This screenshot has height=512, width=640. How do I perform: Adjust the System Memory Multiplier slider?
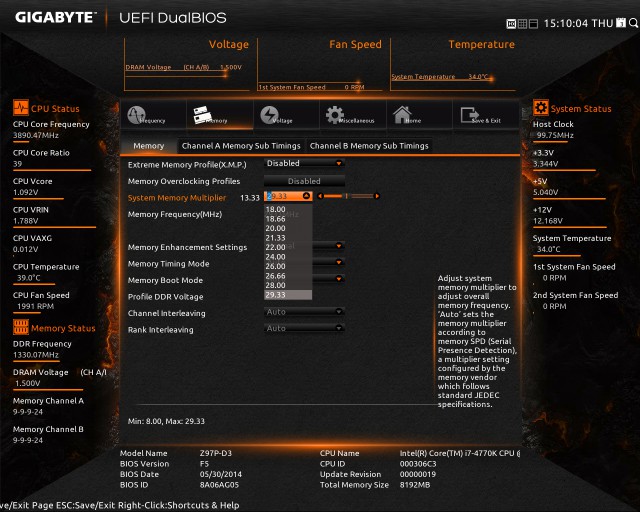[x=349, y=196]
